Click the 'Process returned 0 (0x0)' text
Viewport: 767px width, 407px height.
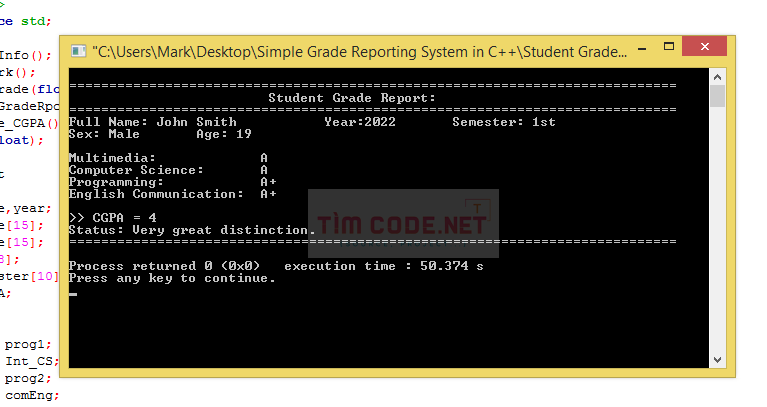[164, 266]
